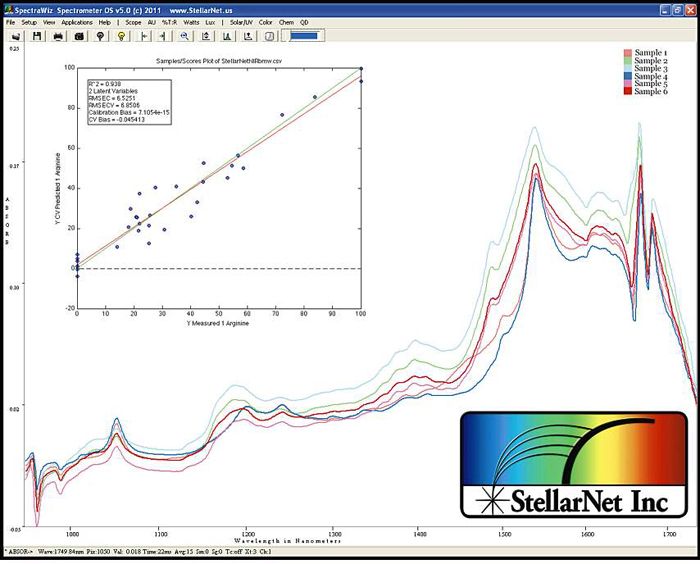
Task: Click the vertical rescale arrow toolbar icon
Action: click(206, 36)
